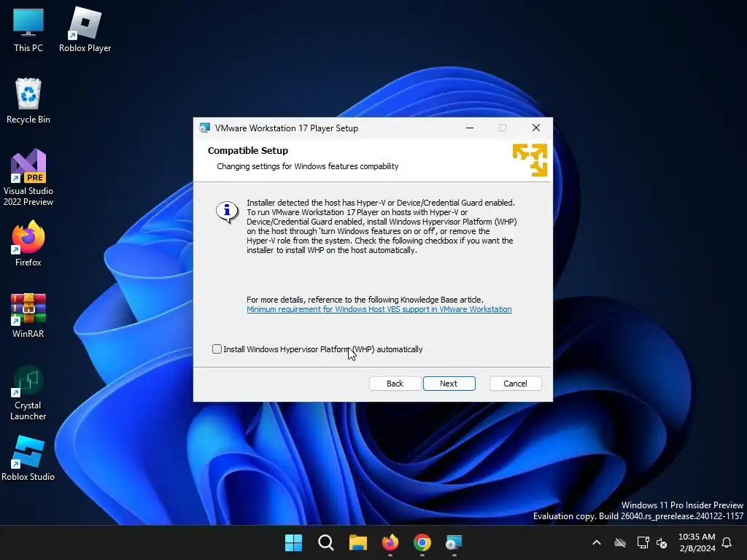
Task: Launch Firefox from the desktop icon
Action: (28, 244)
